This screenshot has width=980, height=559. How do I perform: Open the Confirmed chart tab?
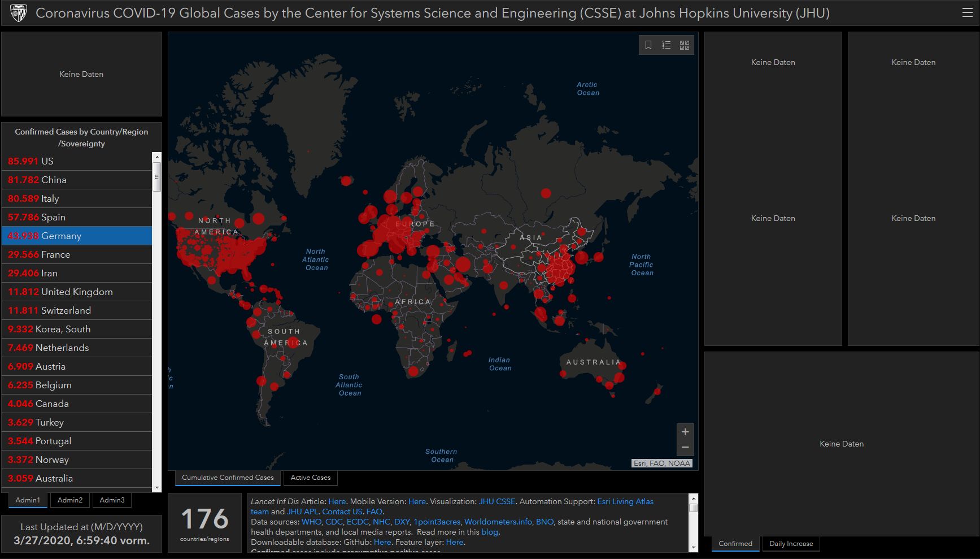735,544
